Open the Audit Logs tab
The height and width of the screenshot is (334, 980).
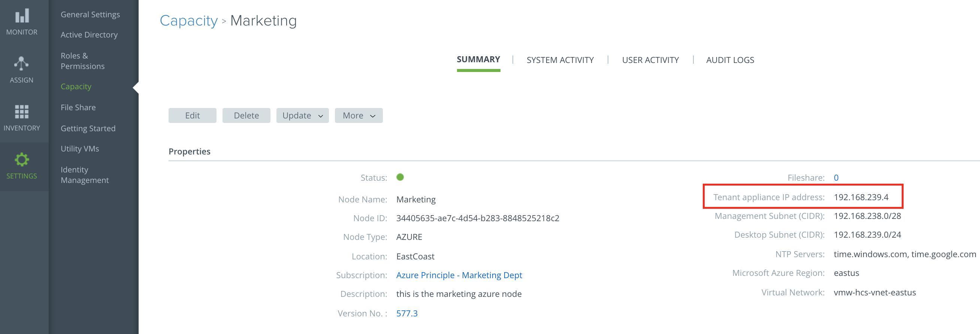(x=730, y=60)
